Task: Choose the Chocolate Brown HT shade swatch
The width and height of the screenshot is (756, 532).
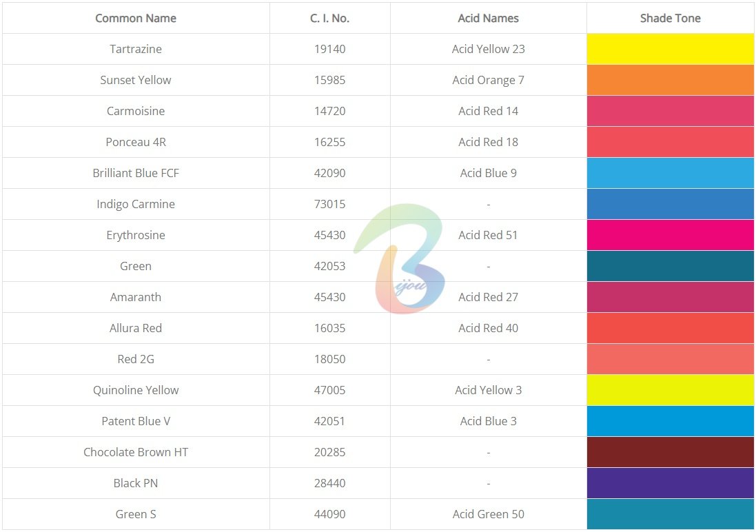Action: click(670, 453)
